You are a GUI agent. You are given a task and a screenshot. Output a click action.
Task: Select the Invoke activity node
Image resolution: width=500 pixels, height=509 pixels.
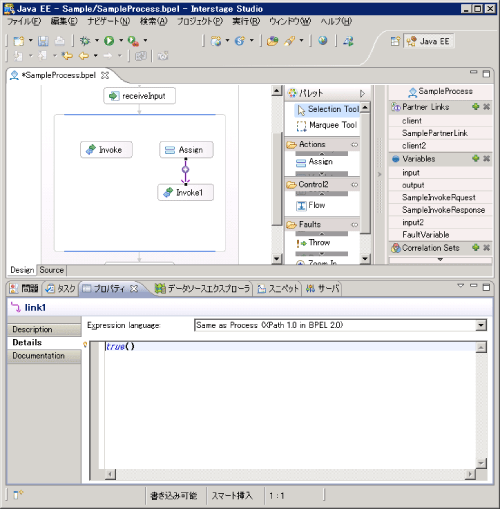pos(106,150)
